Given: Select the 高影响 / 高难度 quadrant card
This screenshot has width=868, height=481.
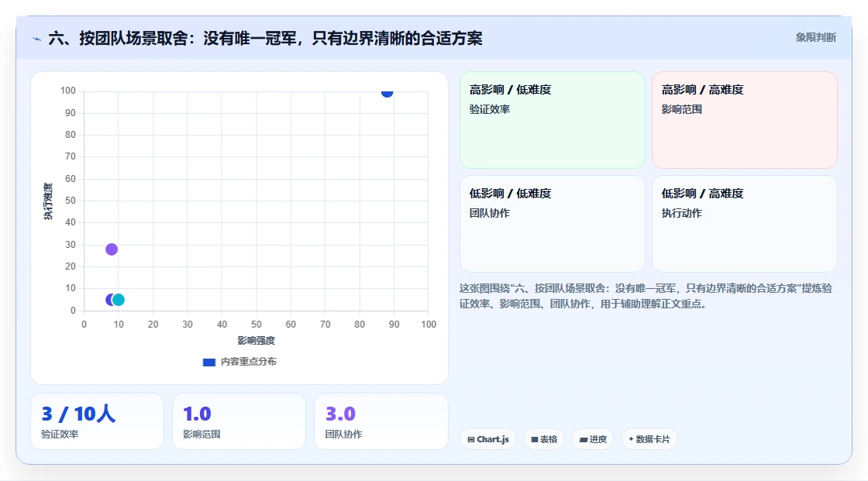Looking at the screenshot, I should click(745, 119).
